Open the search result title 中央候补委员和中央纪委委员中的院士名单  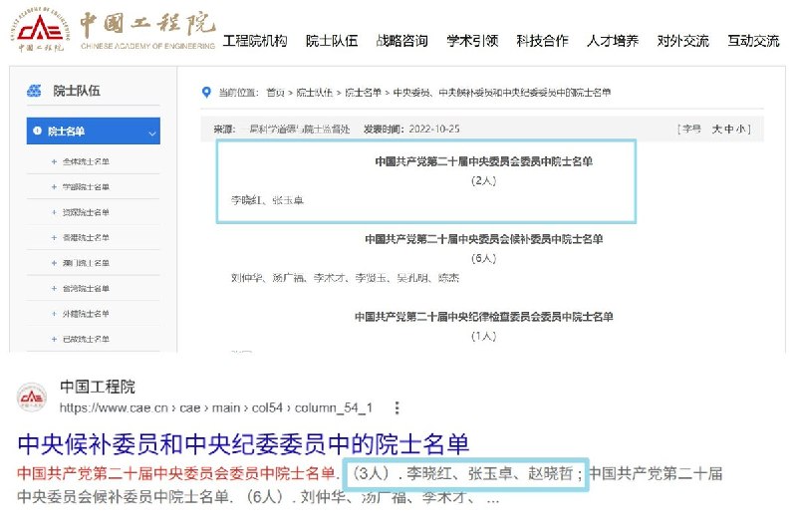click(x=243, y=444)
